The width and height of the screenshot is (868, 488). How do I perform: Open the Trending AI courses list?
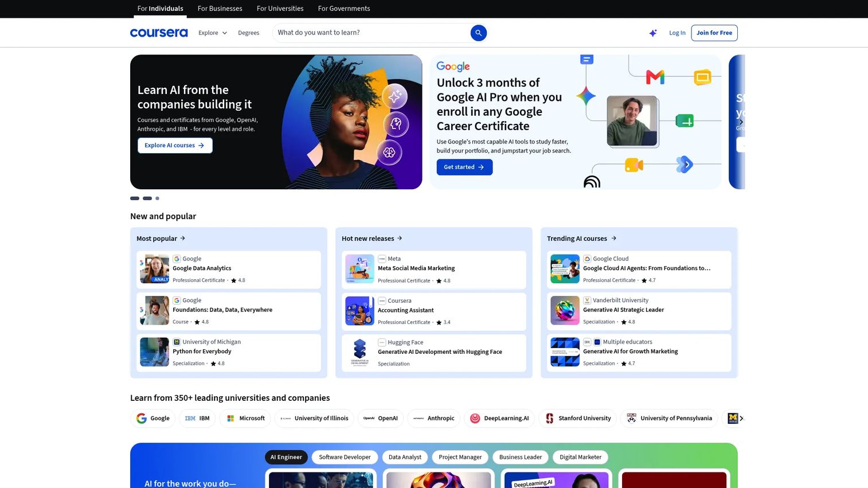point(582,239)
